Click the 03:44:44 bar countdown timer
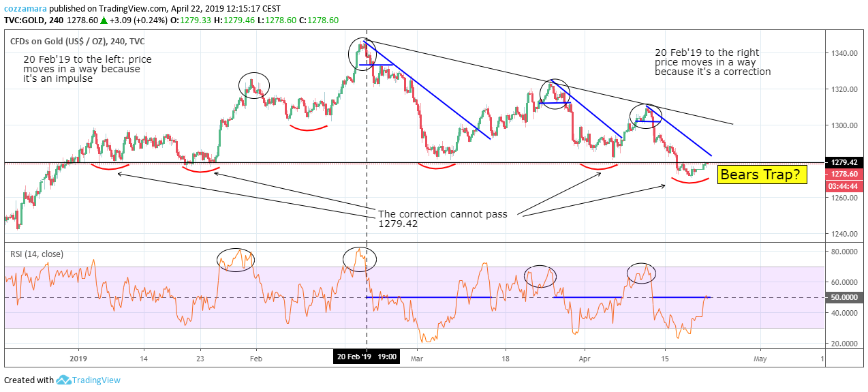The height and width of the screenshot is (392, 868). 846,185
